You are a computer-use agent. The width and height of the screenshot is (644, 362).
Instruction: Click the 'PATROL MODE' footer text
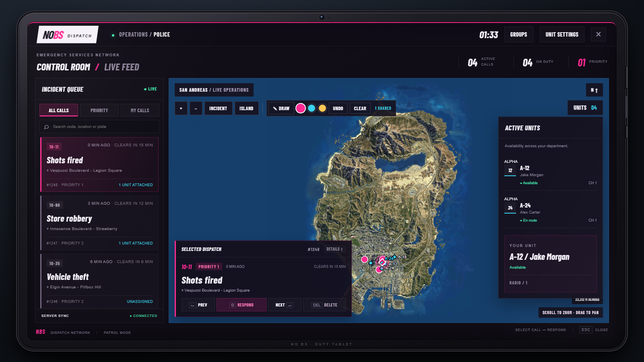pyautogui.click(x=117, y=333)
